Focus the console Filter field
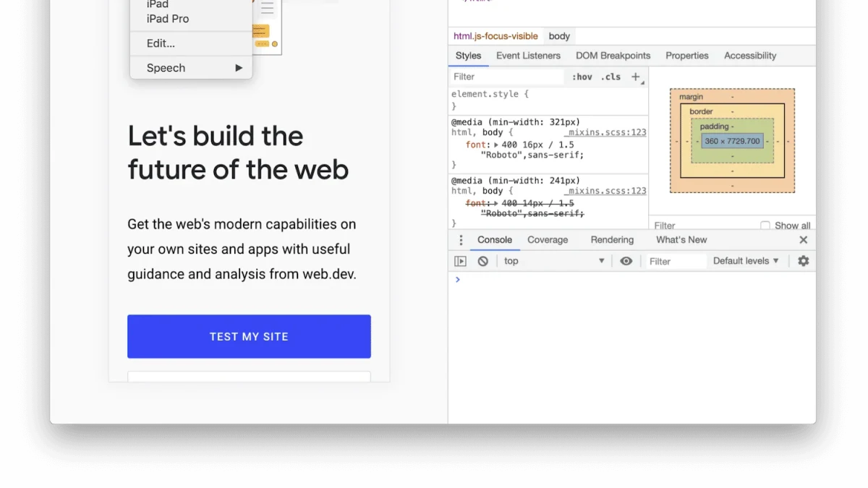This screenshot has height=488, width=868. [x=676, y=261]
